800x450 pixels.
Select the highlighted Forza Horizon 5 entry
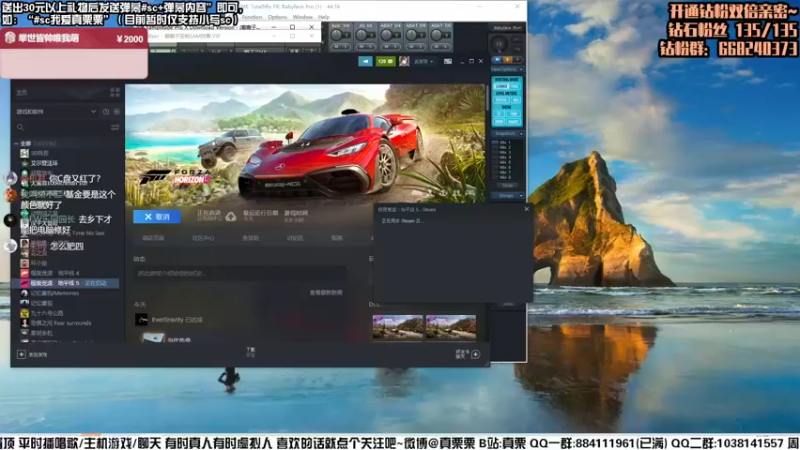pyautogui.click(x=65, y=283)
